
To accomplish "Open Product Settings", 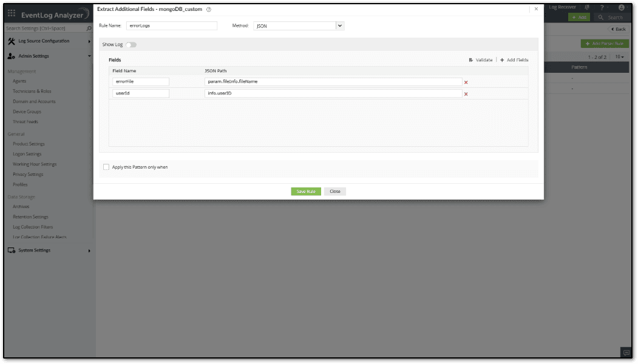I will [x=29, y=144].
